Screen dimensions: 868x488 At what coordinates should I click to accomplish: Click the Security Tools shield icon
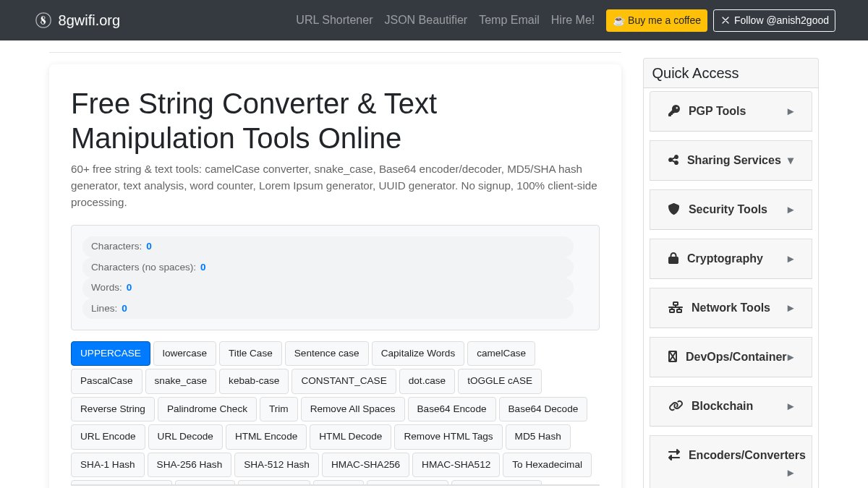coord(673,209)
